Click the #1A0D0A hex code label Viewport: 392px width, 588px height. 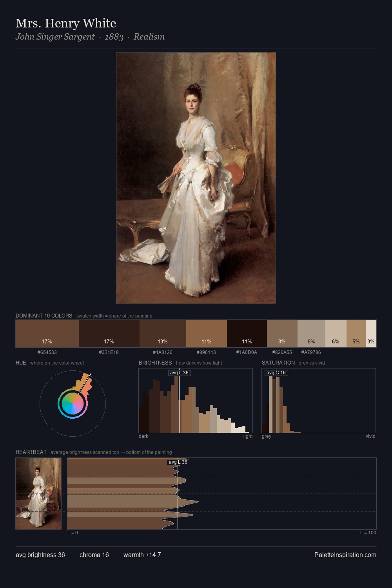coord(247,352)
